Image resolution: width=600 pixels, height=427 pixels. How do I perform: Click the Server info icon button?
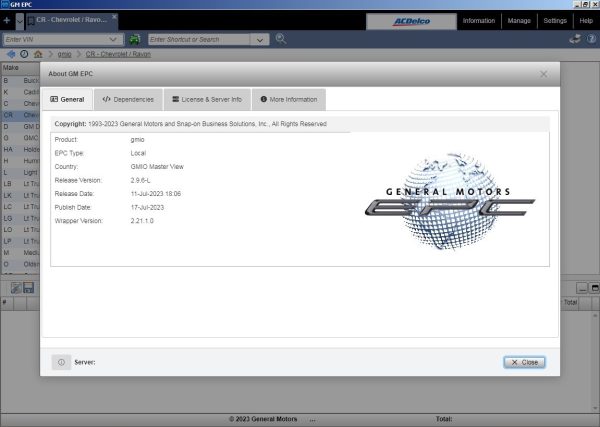pyautogui.click(x=61, y=362)
